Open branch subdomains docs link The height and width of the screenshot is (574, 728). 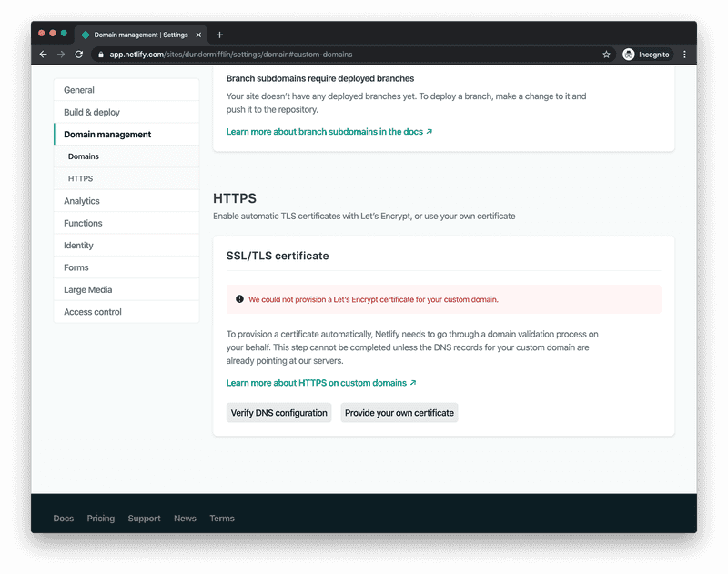point(329,132)
